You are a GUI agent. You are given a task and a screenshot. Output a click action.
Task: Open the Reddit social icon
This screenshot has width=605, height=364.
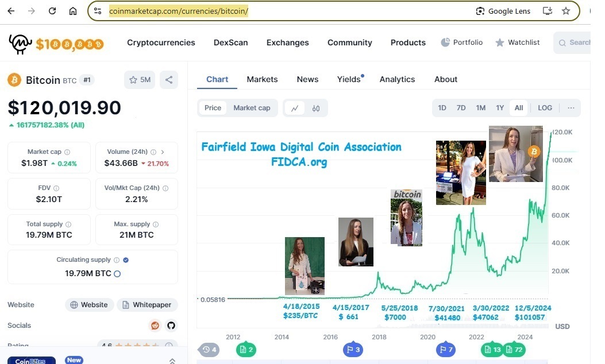pyautogui.click(x=155, y=326)
